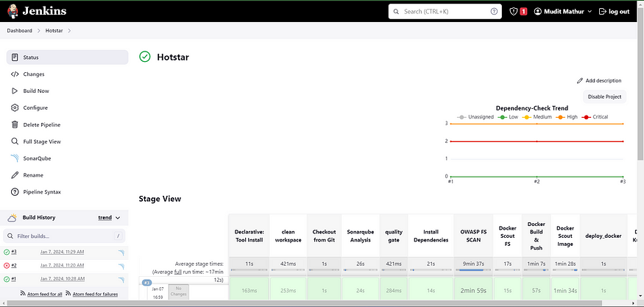Click the Search (CTRL+K) input field
The height and width of the screenshot is (307, 644).
[x=445, y=12]
